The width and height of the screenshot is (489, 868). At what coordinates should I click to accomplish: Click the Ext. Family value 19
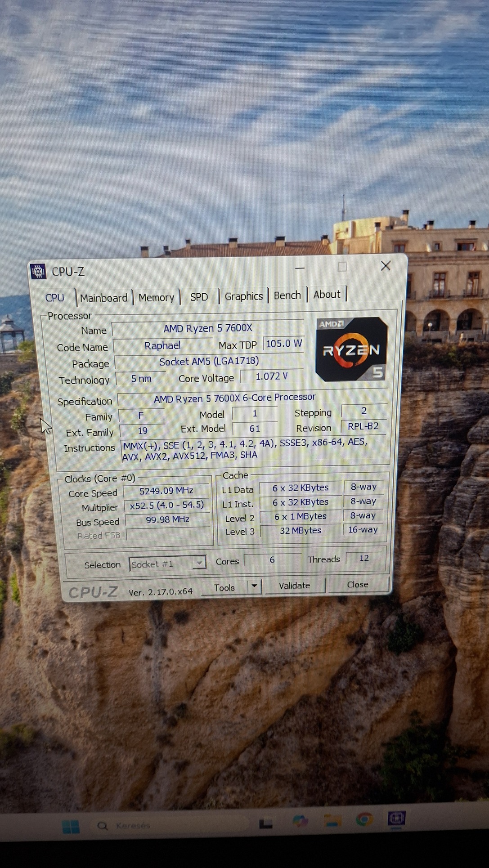[x=143, y=431]
